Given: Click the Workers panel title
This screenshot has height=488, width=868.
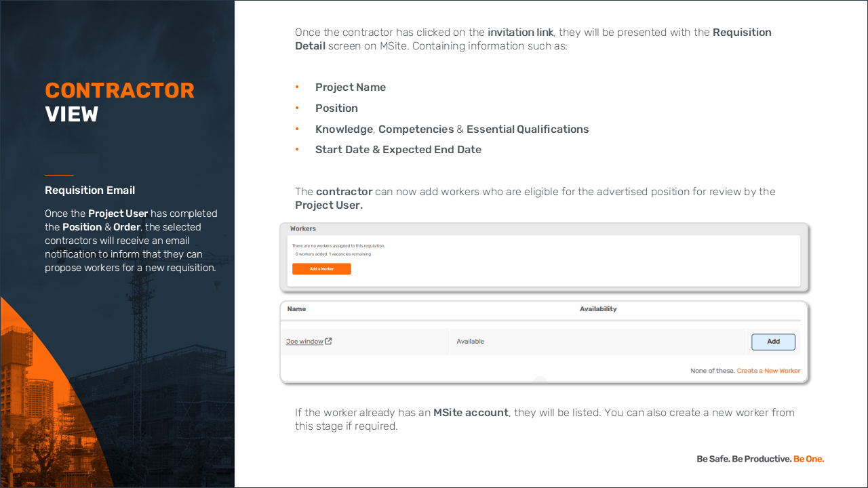Looking at the screenshot, I should click(303, 229).
